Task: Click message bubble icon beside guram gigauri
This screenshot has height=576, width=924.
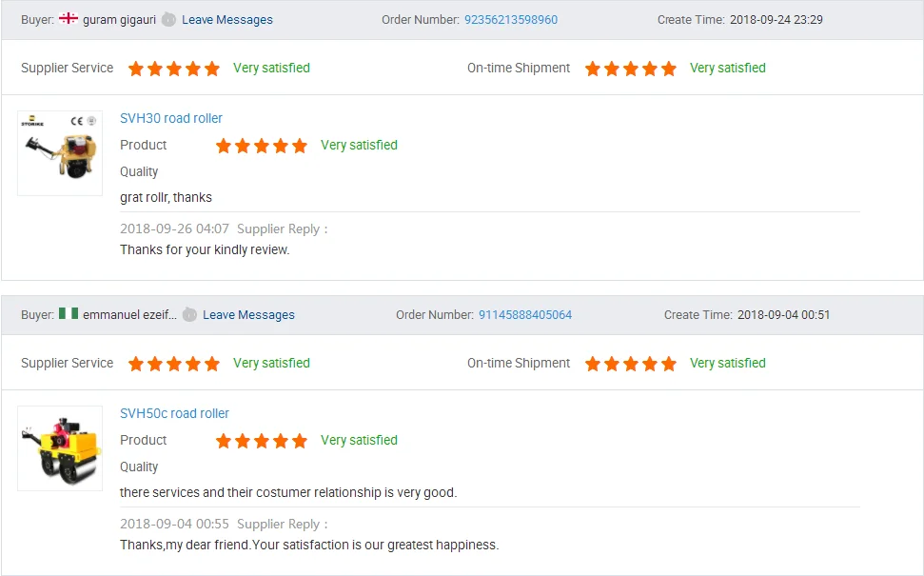Action: pyautogui.click(x=168, y=20)
